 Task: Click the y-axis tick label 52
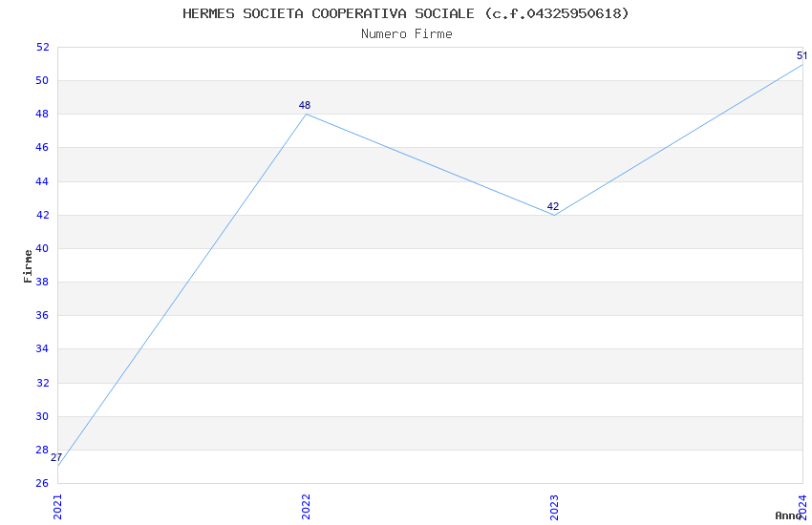[42, 47]
